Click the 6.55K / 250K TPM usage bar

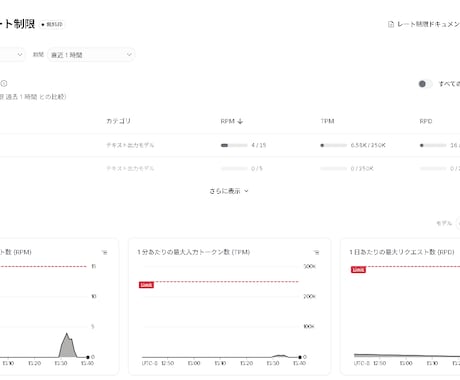click(x=333, y=145)
